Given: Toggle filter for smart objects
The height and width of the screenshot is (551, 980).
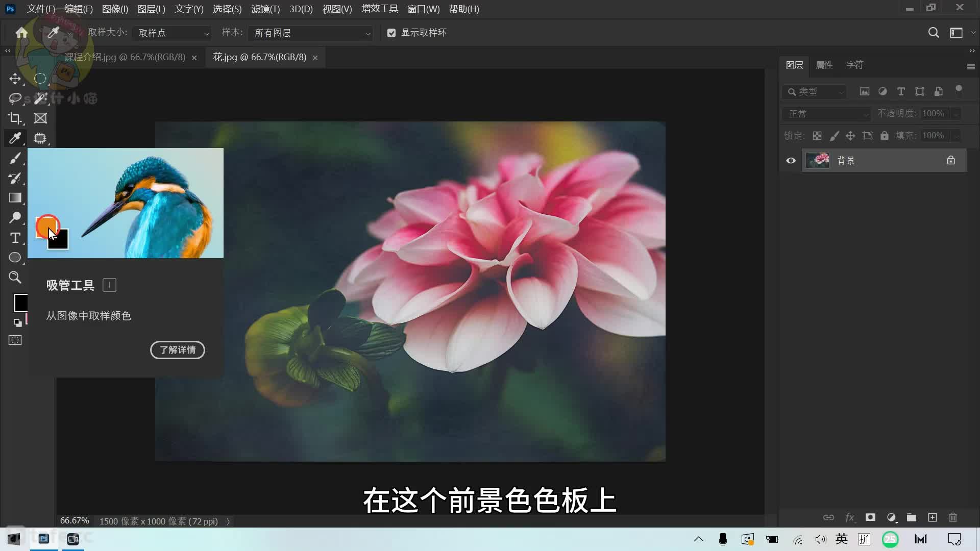Looking at the screenshot, I should point(939,91).
